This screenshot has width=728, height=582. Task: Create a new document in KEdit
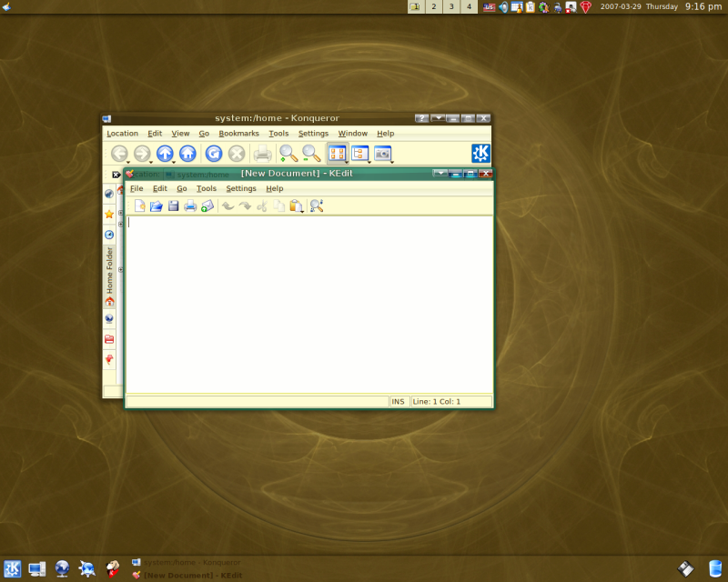click(x=139, y=206)
